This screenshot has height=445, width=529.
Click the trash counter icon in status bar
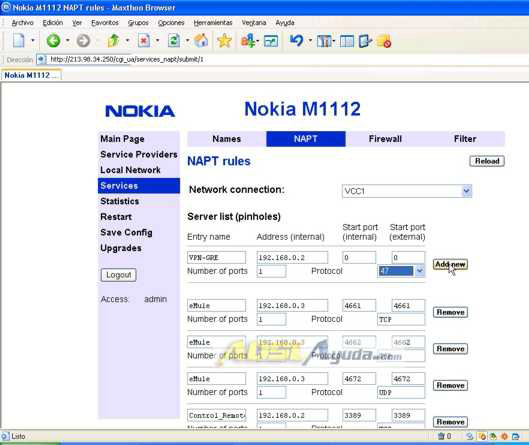click(441, 436)
